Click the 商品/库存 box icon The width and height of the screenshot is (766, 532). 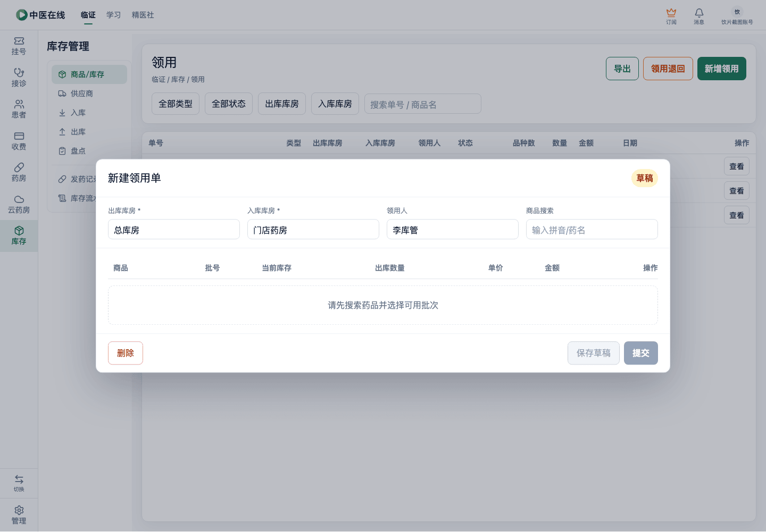62,74
